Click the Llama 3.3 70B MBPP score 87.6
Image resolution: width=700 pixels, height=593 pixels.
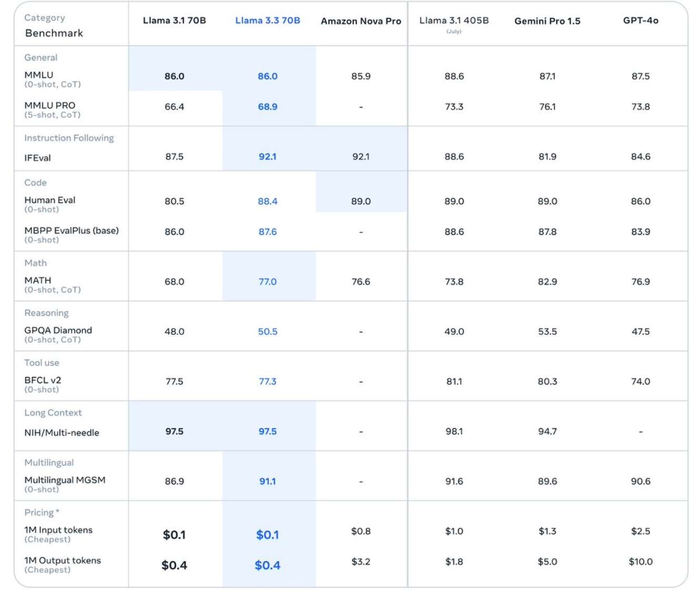tap(267, 232)
